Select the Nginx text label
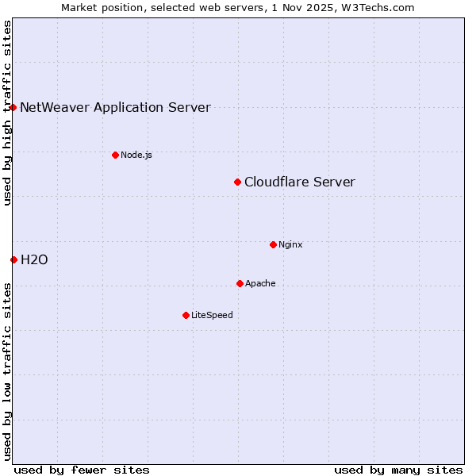Image resolution: width=476 pixels, height=476 pixels. coord(290,244)
